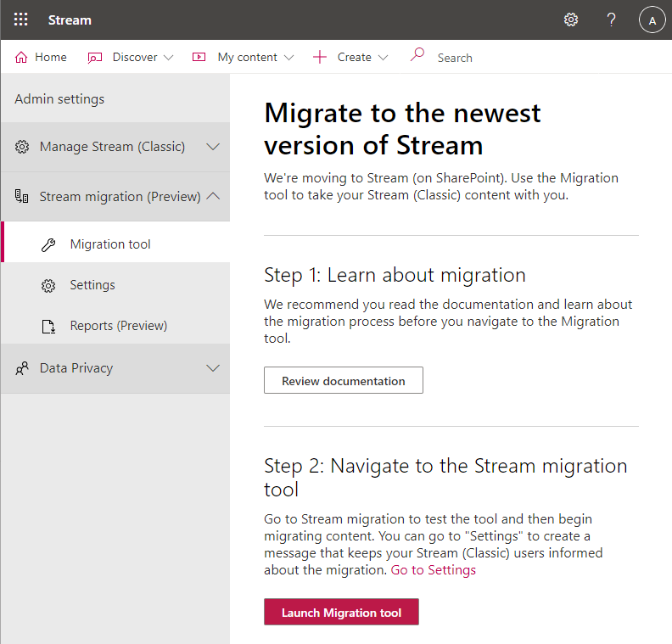Click 'Migrate to the newest version of Stream' title
The image size is (672, 644).
(402, 129)
